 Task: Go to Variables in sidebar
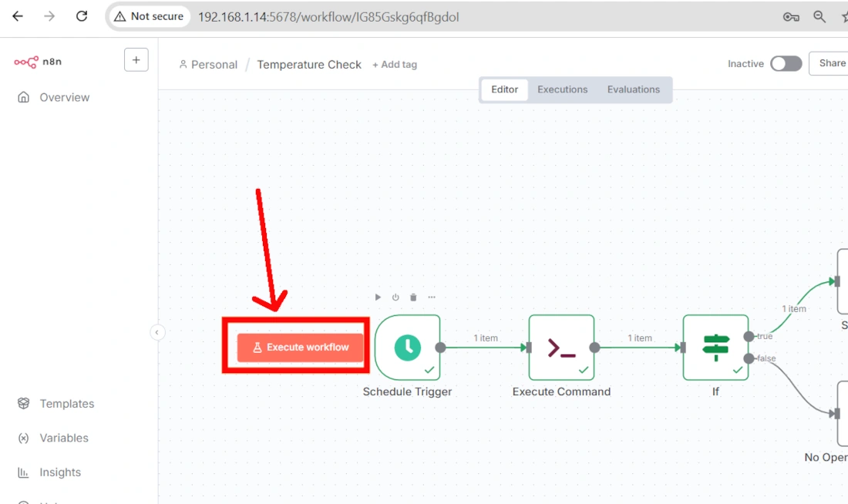pyautogui.click(x=63, y=438)
